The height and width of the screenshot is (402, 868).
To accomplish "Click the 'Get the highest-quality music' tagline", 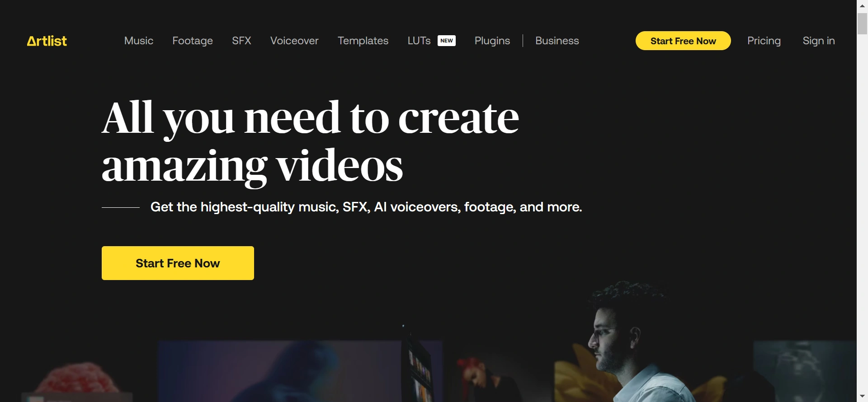I will point(366,207).
